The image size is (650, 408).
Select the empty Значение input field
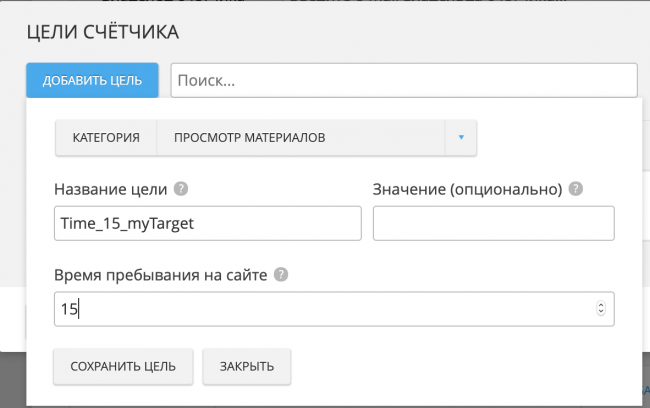(493, 224)
